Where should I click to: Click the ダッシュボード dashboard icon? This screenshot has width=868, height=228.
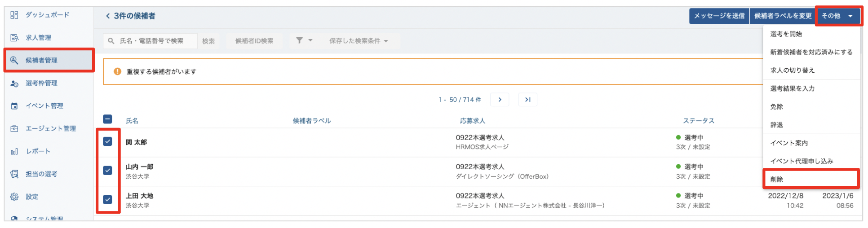coord(14,15)
